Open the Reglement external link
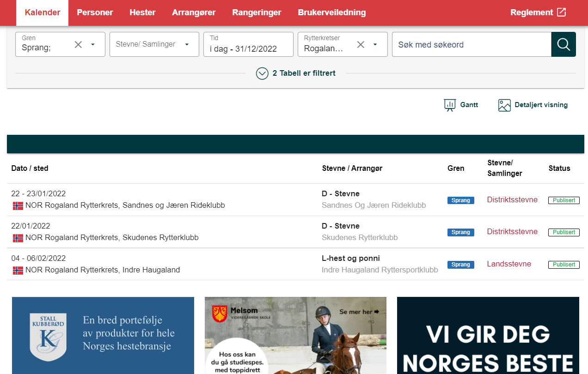 pyautogui.click(x=538, y=12)
